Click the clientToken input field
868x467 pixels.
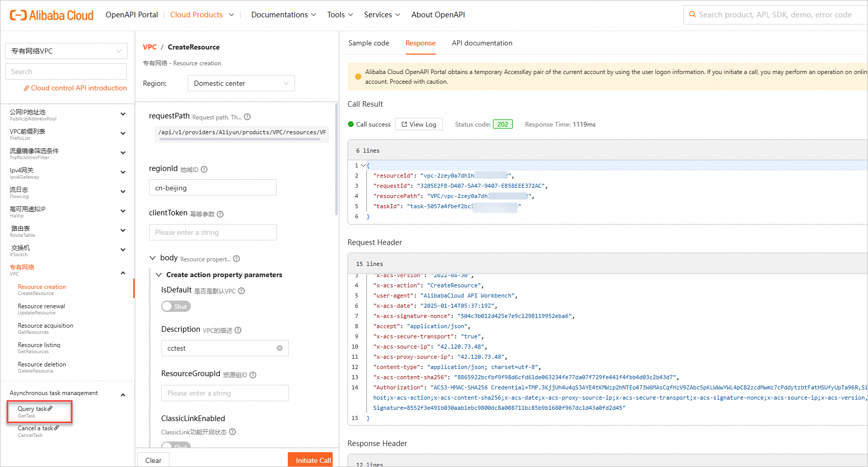tap(212, 232)
